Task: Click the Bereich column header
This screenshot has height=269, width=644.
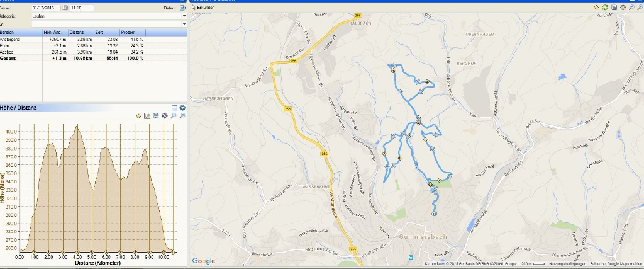Action: (x=21, y=32)
